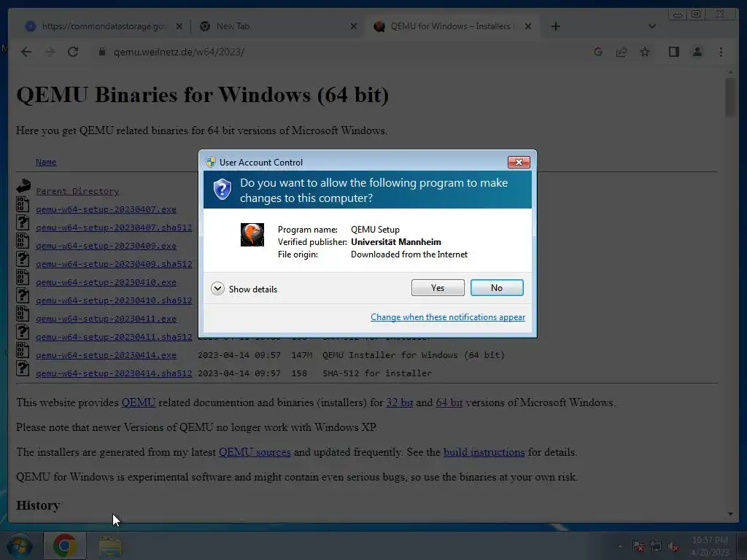Expand Show details in UAC dialog
The width and height of the screenshot is (747, 560).
pos(244,289)
